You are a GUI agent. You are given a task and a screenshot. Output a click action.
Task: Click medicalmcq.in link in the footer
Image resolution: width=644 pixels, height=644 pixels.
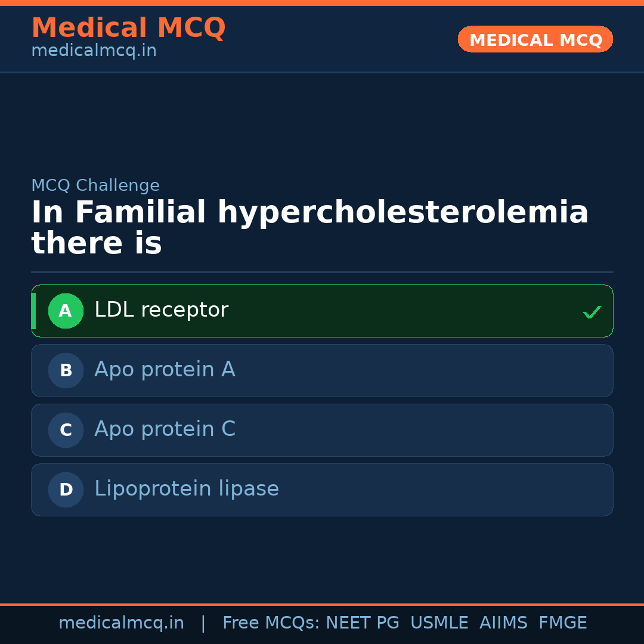pos(121,623)
